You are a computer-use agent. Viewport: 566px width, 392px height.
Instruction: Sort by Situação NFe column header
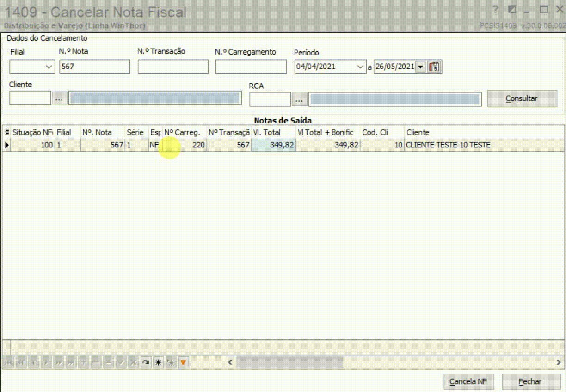32,132
